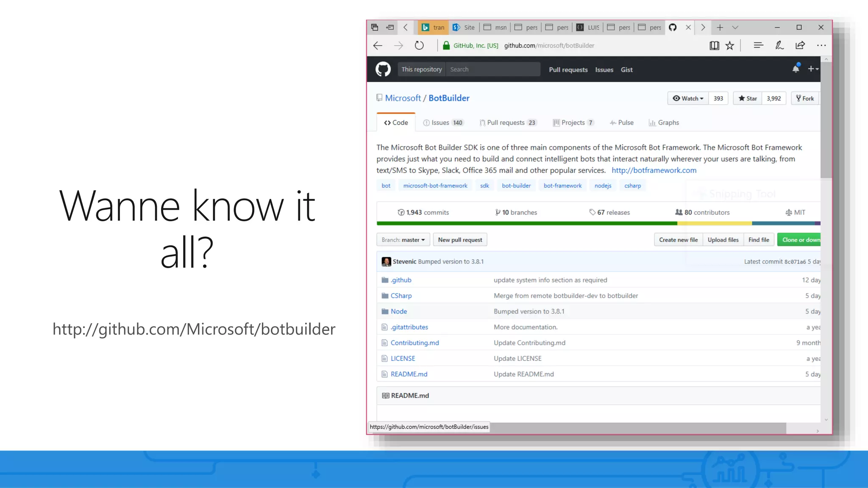This screenshot has width=868, height=488.
Task: Open the Projects 7 tab
Action: 573,123
